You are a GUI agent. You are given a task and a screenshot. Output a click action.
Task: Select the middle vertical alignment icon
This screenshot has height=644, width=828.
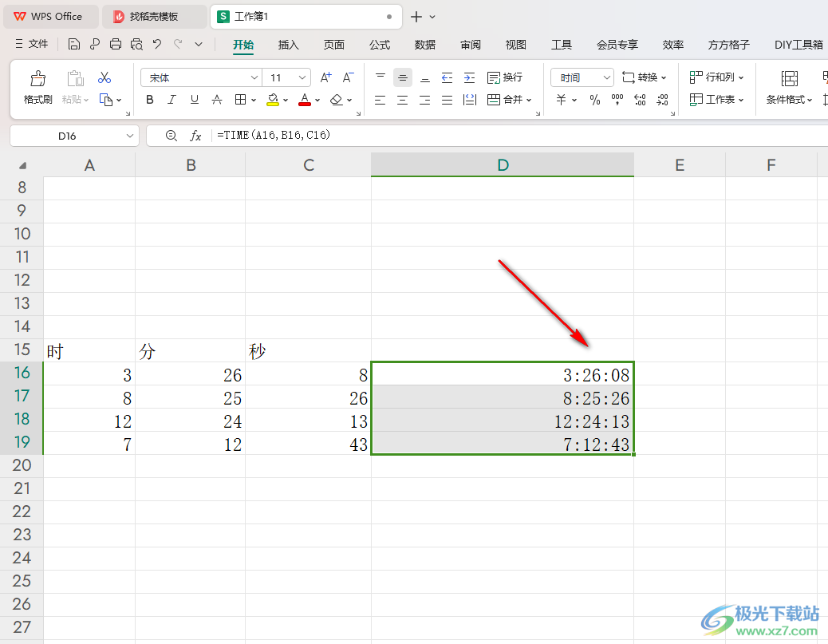(x=402, y=78)
